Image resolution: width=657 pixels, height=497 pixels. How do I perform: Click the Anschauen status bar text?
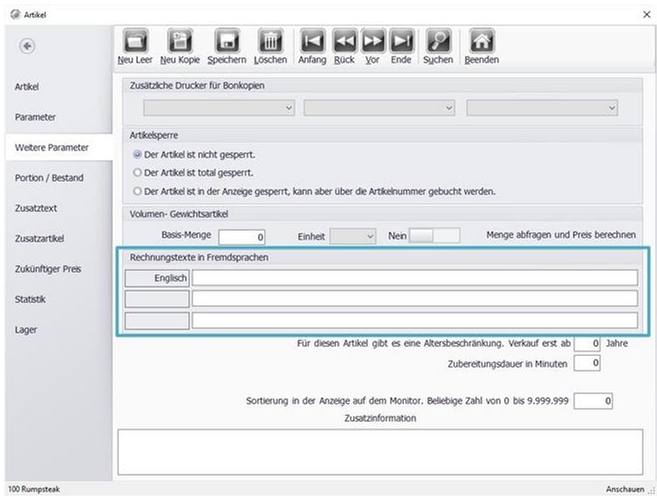[x=625, y=489]
